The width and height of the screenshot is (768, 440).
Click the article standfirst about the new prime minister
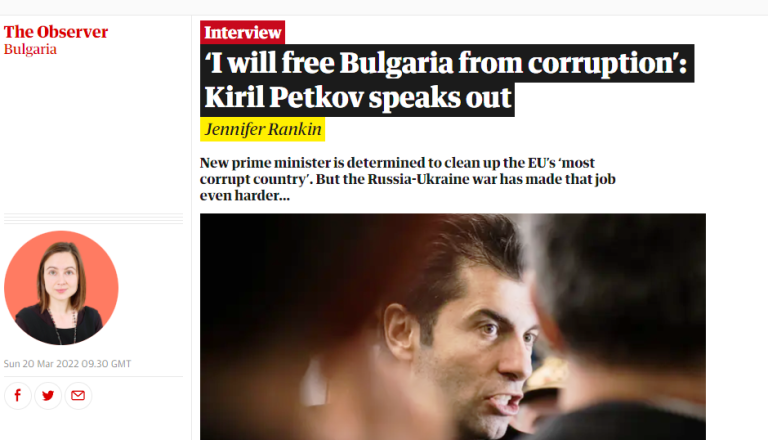(408, 179)
